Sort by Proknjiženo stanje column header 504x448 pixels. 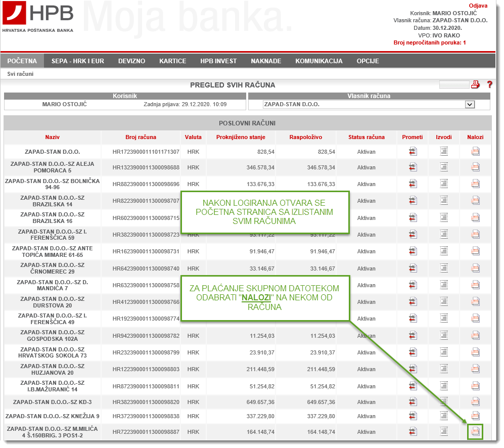241,137
